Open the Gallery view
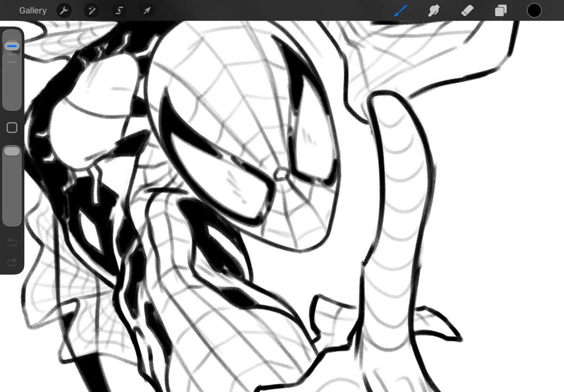This screenshot has width=564, height=392. click(33, 10)
